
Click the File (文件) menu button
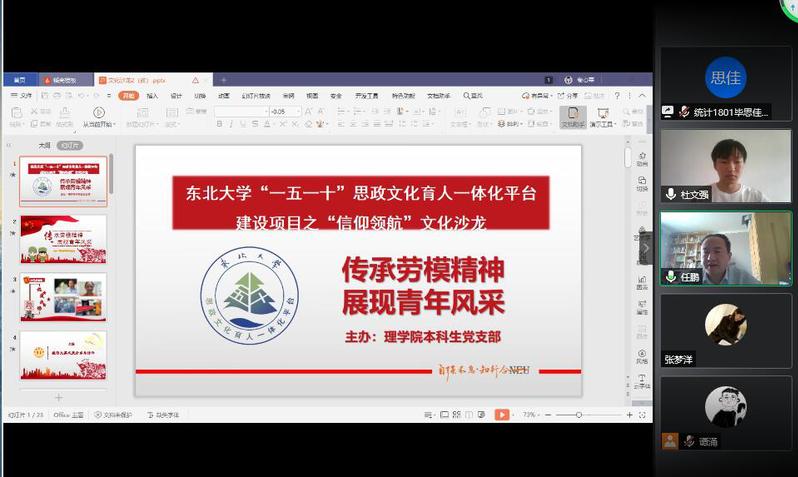[22, 96]
